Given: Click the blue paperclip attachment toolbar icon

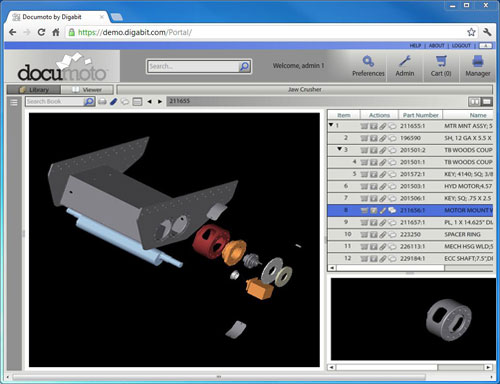Looking at the screenshot, I should pos(114,101).
